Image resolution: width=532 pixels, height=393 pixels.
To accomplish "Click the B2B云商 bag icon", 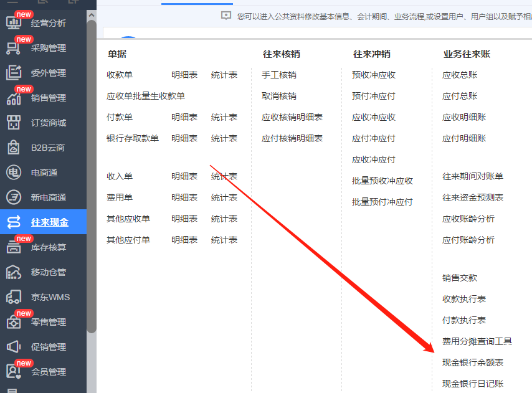I will click(x=14, y=148).
